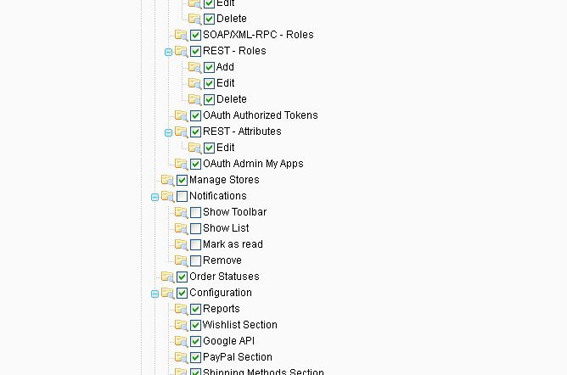Image resolution: width=567 pixels, height=375 pixels.
Task: Check the Mark as read checkbox
Action: pyautogui.click(x=195, y=245)
